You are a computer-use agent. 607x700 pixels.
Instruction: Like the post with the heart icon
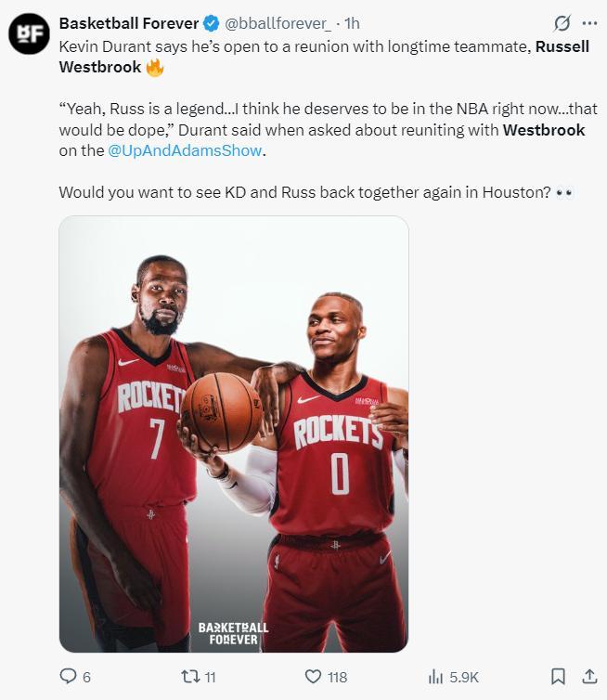click(x=313, y=677)
